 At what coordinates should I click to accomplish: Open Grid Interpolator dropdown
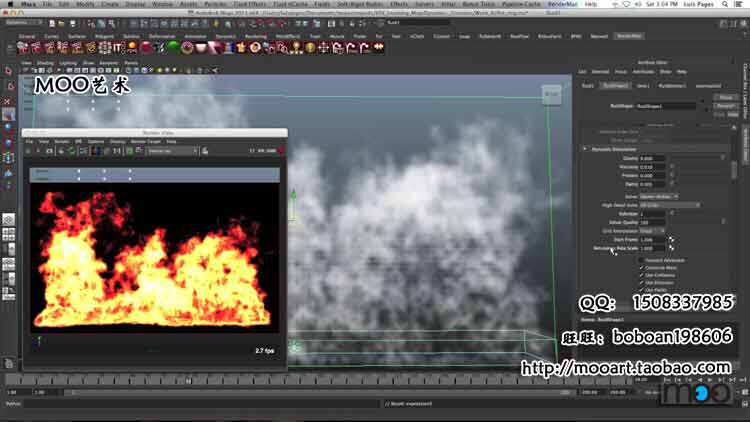click(652, 231)
